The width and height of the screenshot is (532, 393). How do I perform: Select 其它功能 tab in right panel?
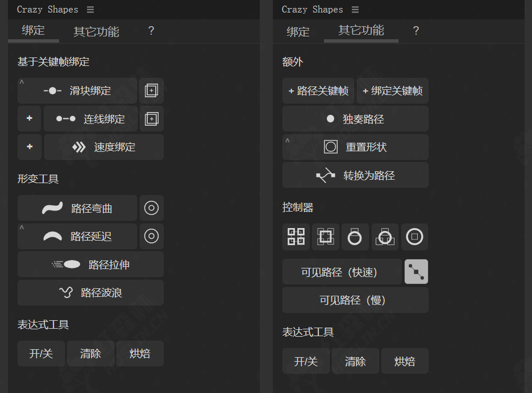coord(361,31)
